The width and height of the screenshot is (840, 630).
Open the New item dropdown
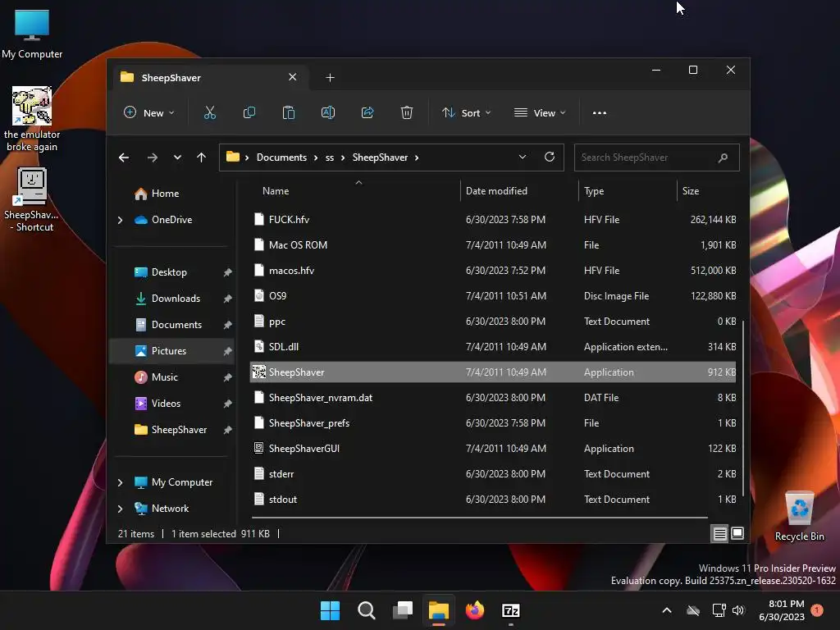pos(149,112)
